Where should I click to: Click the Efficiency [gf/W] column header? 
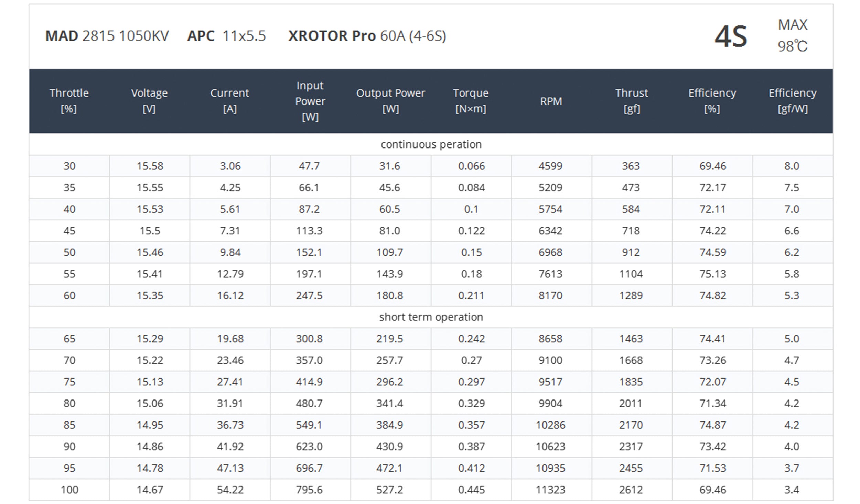[x=792, y=101]
